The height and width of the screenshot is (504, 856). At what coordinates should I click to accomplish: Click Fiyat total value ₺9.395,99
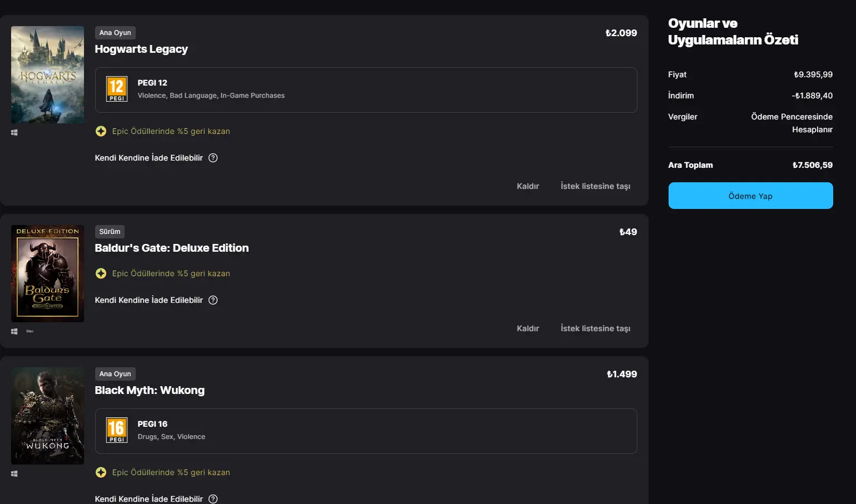coord(813,74)
